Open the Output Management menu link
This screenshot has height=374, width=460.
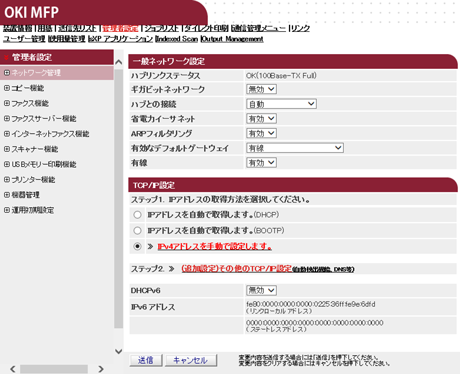(232, 39)
